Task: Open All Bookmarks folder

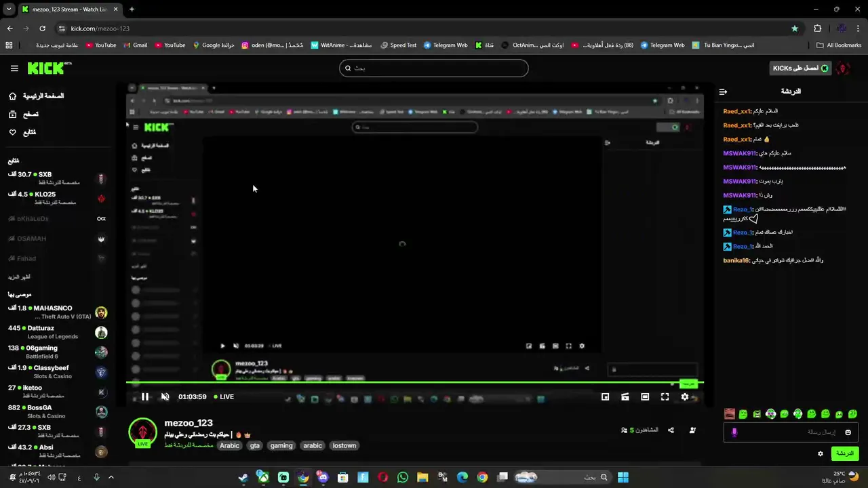Action: [x=839, y=45]
